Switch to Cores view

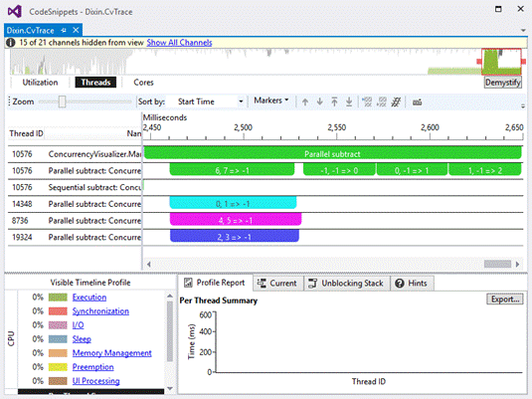(143, 83)
